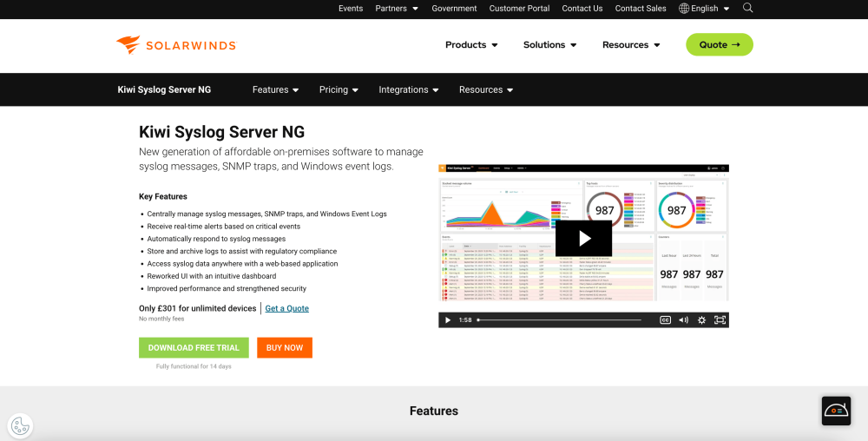Go to the Events page

coord(351,9)
